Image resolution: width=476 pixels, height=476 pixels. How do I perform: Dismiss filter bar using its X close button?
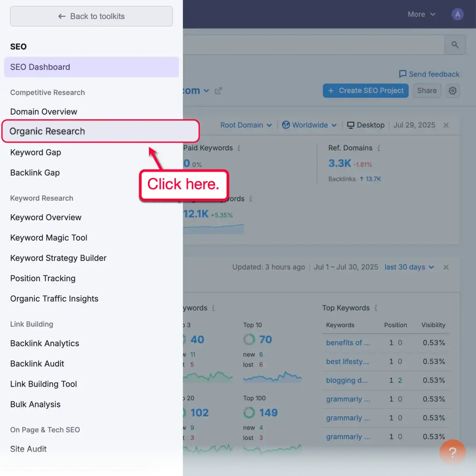(x=446, y=125)
